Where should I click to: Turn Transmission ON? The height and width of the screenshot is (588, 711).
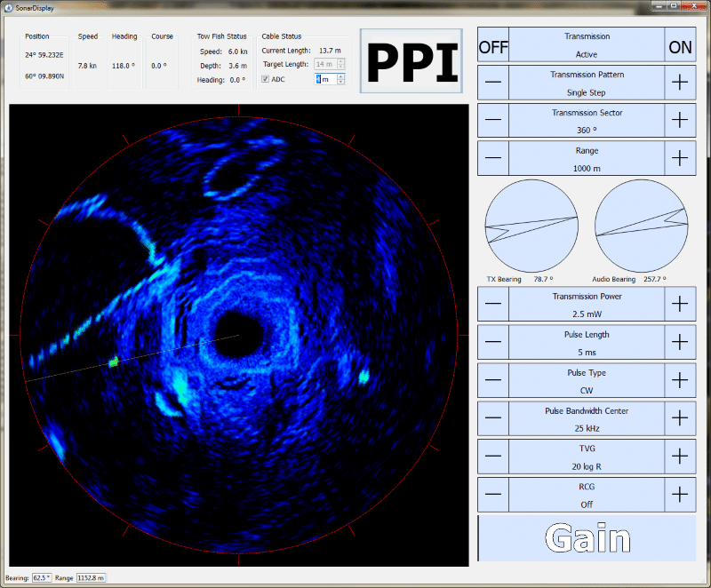pyautogui.click(x=680, y=44)
